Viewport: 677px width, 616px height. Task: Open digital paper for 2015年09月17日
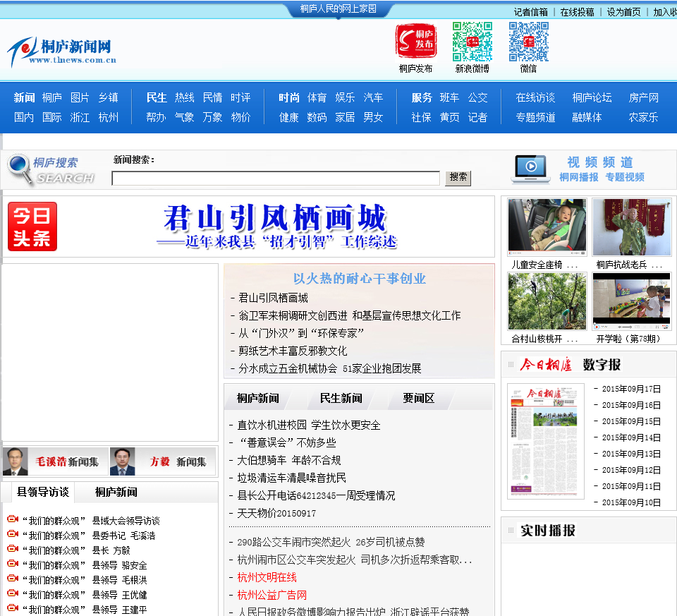pos(631,389)
